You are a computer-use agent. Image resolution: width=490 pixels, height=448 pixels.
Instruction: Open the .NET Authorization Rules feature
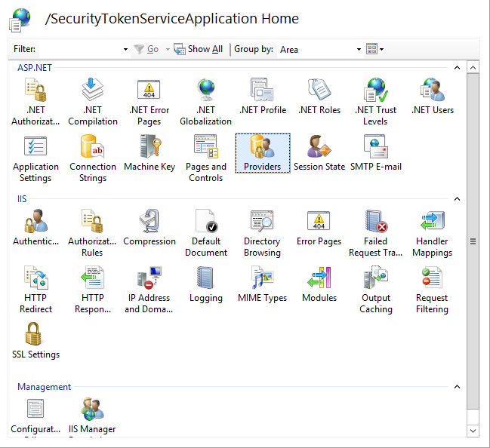point(35,102)
